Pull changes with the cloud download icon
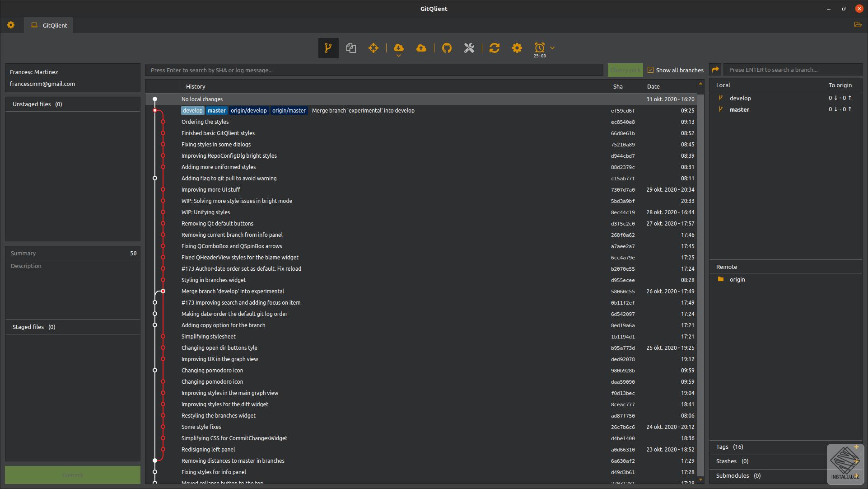 pos(398,47)
